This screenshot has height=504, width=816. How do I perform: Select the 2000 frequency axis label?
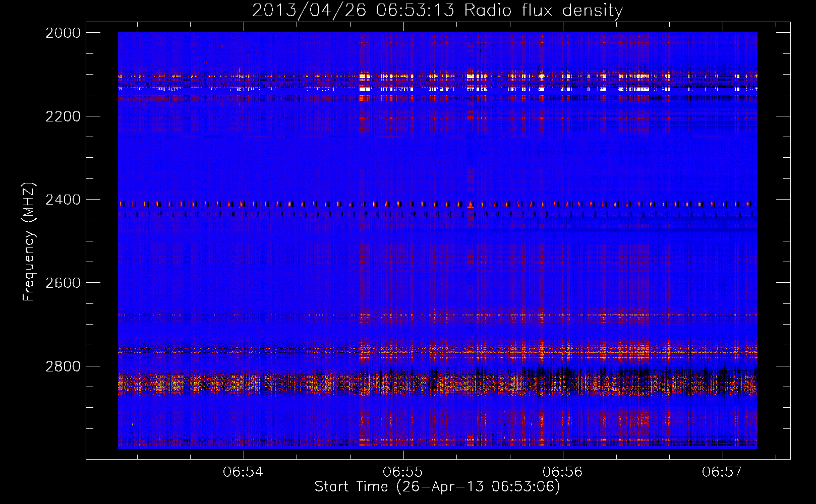[63, 33]
